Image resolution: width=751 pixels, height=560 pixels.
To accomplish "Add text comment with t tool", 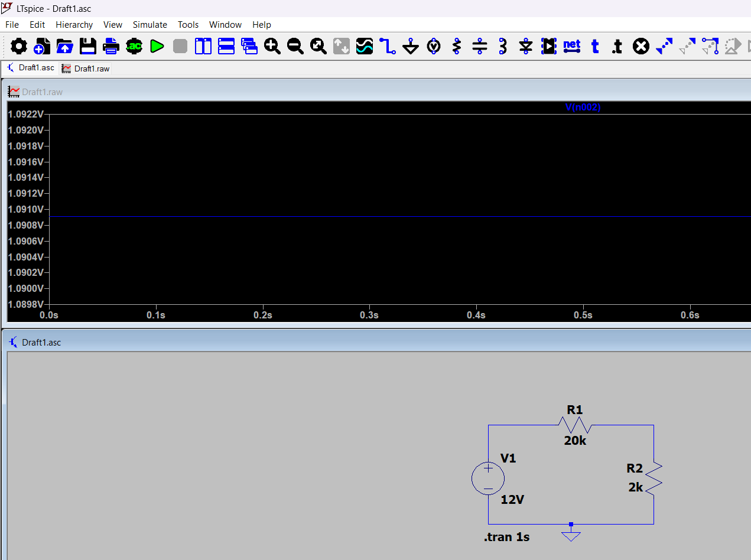I will 595,46.
